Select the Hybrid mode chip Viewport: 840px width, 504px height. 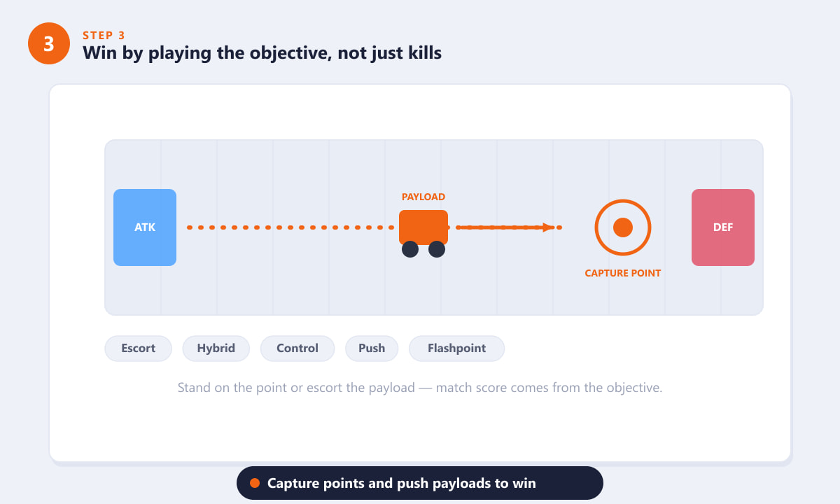tap(216, 349)
